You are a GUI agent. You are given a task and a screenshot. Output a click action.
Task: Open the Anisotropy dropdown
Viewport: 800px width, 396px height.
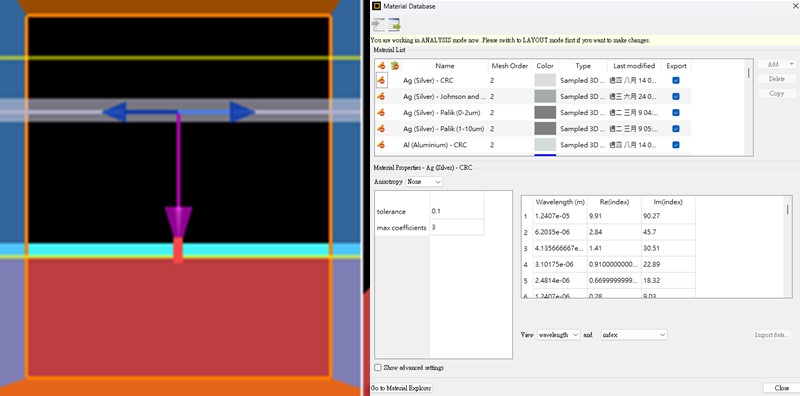point(424,182)
